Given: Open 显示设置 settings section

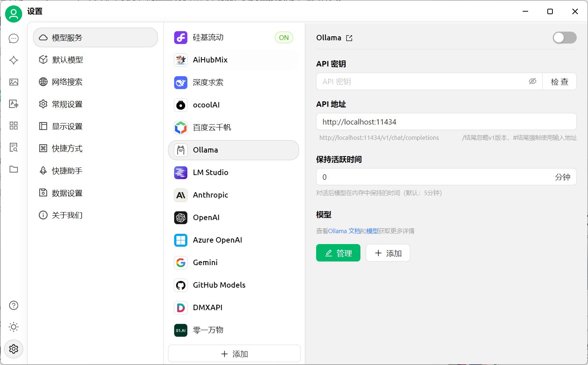Looking at the screenshot, I should [x=95, y=126].
